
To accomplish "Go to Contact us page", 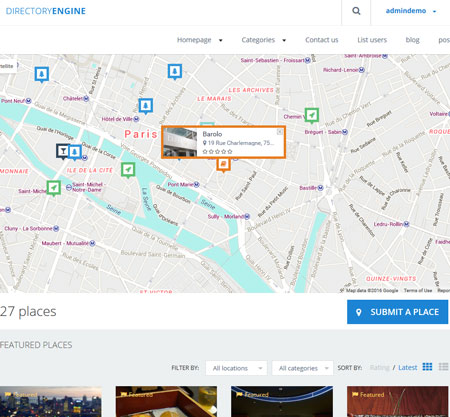I will [x=321, y=40].
